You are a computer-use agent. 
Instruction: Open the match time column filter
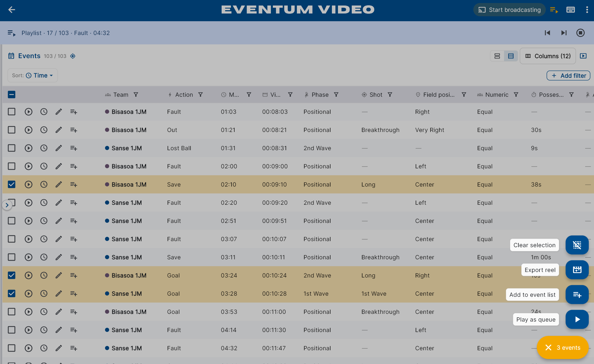point(249,95)
